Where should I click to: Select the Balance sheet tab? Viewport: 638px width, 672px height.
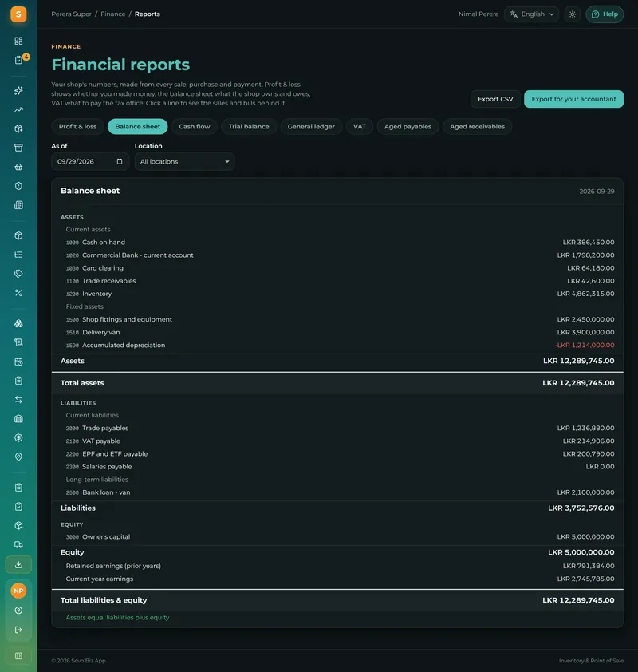coord(137,126)
